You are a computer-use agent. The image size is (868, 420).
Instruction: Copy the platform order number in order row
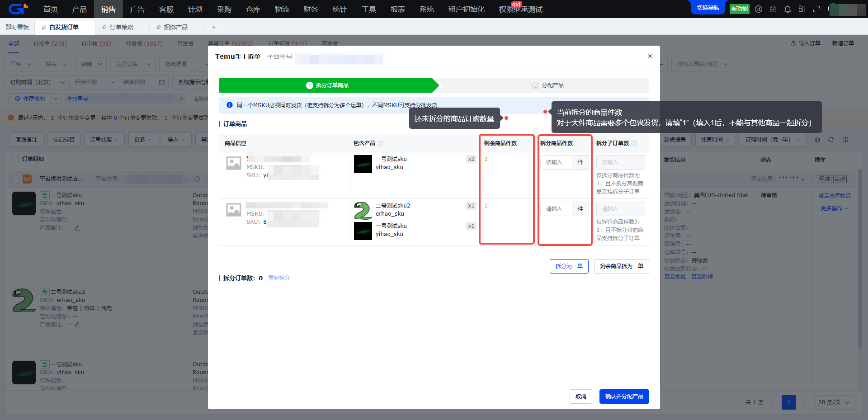pos(197,179)
